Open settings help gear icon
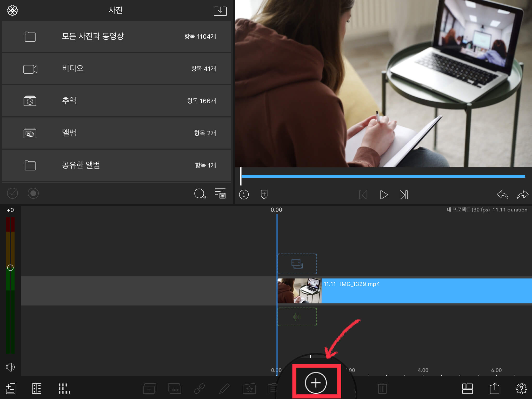This screenshot has height=399, width=532. pyautogui.click(x=521, y=389)
